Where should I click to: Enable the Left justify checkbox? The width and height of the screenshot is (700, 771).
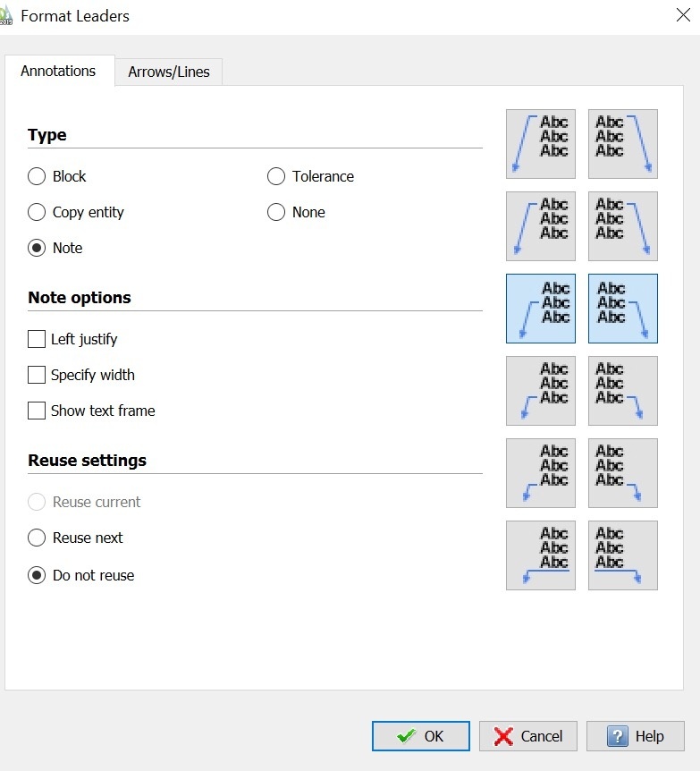click(37, 339)
